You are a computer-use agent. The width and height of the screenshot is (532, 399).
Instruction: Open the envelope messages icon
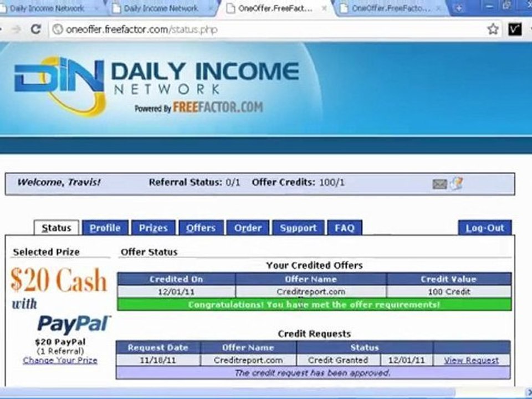tap(439, 184)
